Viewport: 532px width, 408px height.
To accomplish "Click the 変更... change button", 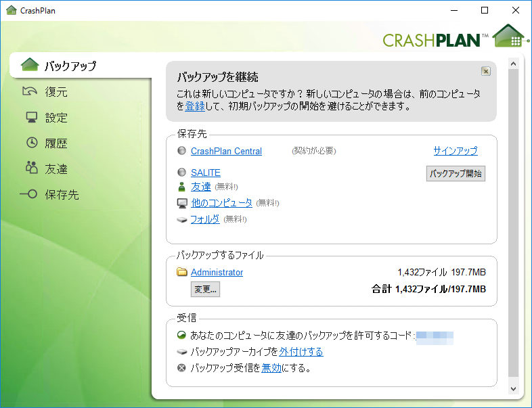I will coord(205,290).
